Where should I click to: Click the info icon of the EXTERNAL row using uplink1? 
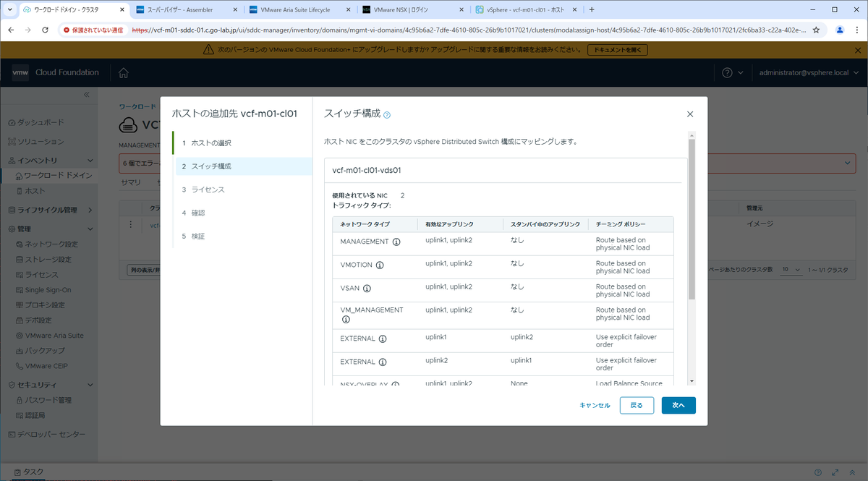[x=383, y=339]
